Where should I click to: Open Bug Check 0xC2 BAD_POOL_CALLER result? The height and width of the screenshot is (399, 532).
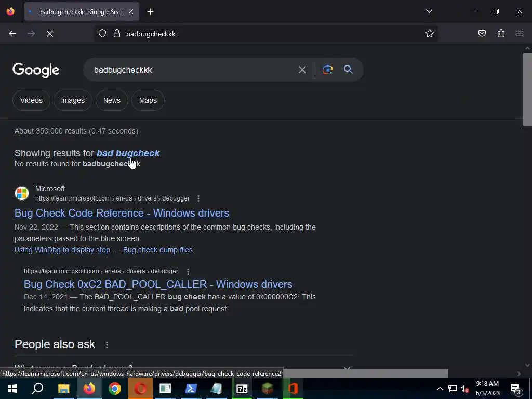(x=158, y=284)
